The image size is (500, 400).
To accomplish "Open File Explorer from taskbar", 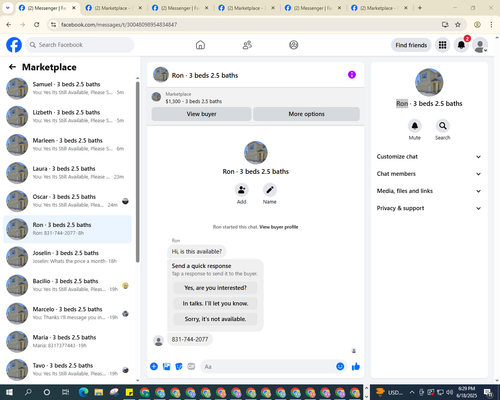I will tap(99, 392).
